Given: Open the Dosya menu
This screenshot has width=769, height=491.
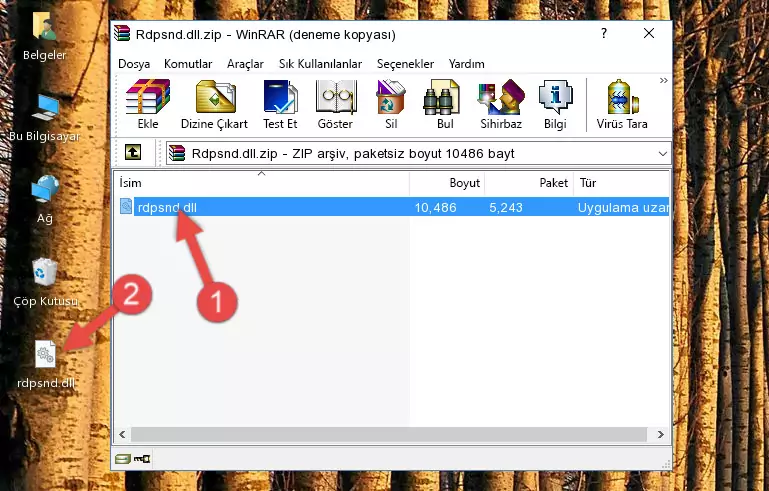Looking at the screenshot, I should (x=134, y=64).
